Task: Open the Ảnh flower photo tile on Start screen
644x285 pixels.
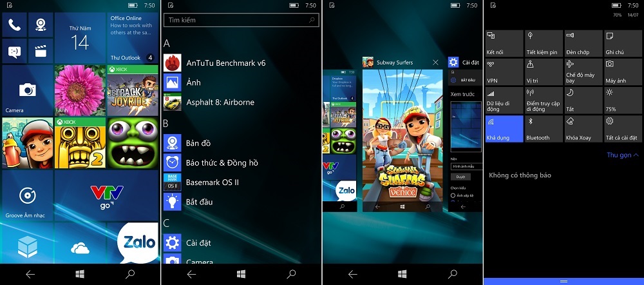Action: pyautogui.click(x=80, y=90)
